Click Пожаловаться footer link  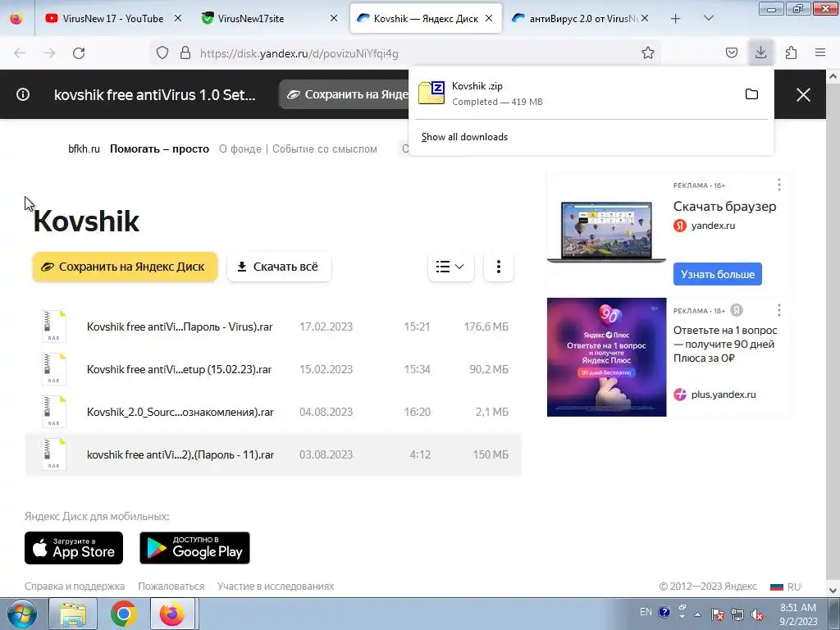[171, 586]
